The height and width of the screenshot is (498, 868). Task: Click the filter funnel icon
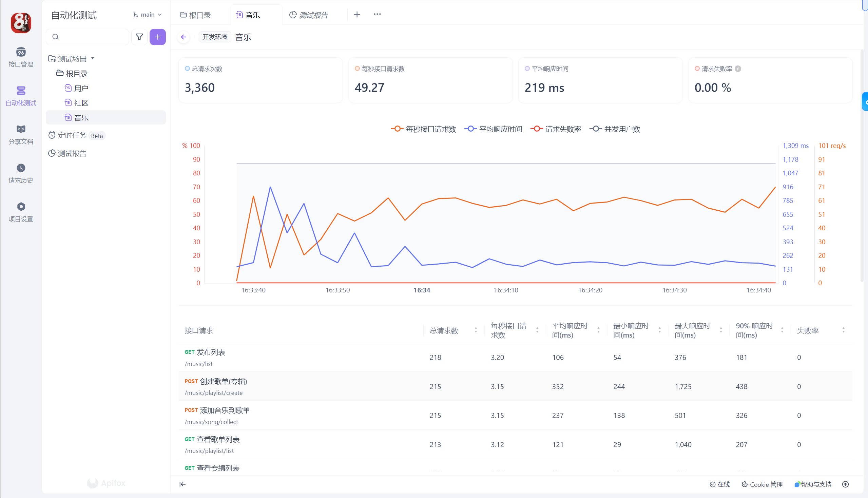point(139,37)
